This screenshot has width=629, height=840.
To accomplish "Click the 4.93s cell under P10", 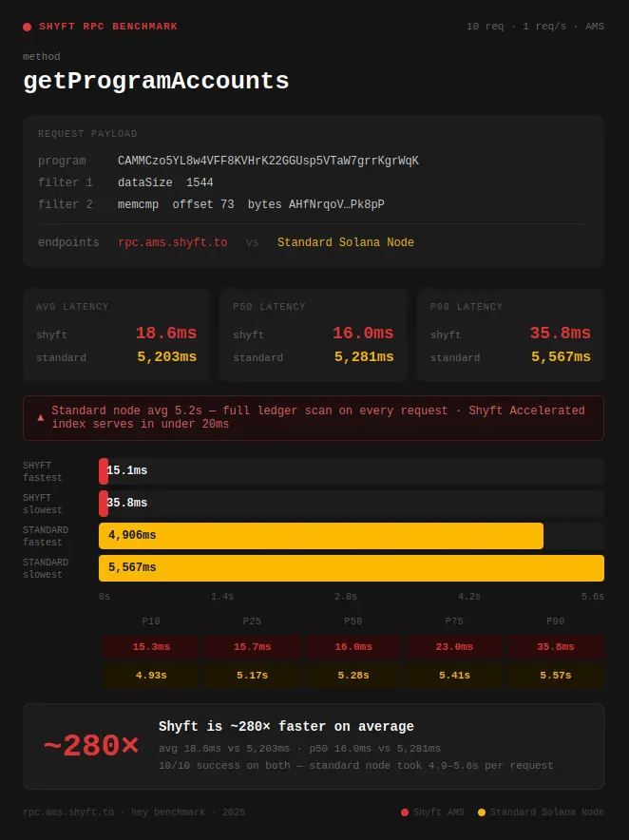I will click(151, 676).
